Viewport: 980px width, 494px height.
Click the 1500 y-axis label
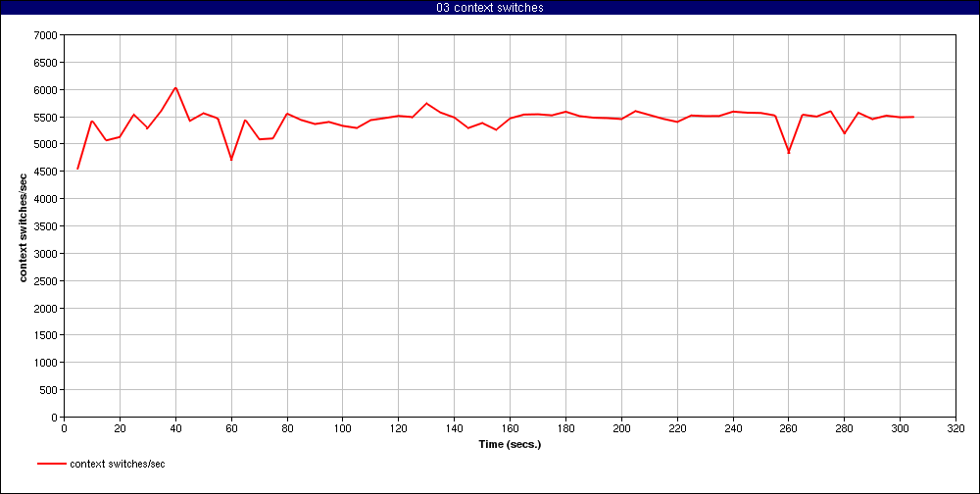(47, 336)
